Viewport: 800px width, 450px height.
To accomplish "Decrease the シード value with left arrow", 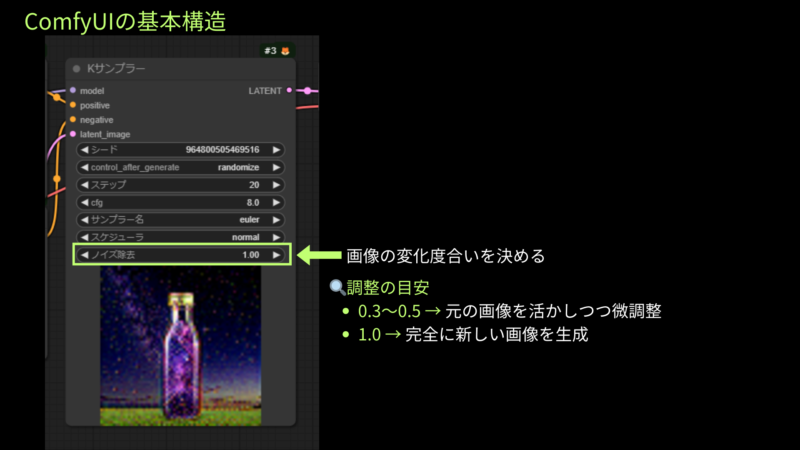I will (85, 150).
